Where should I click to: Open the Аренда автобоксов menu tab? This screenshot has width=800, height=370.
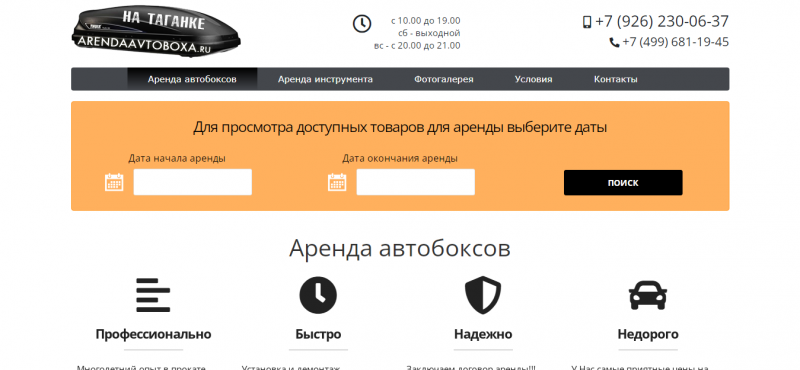[x=192, y=79]
